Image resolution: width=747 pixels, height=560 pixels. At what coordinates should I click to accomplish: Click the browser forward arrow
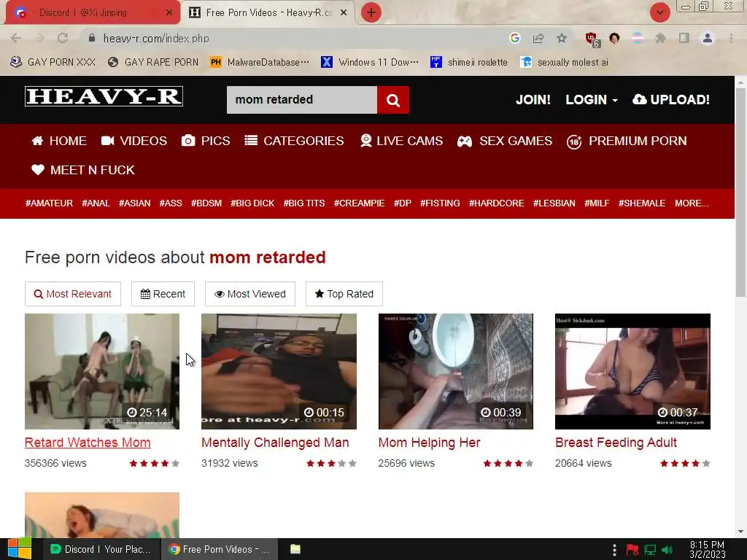pos(39,38)
